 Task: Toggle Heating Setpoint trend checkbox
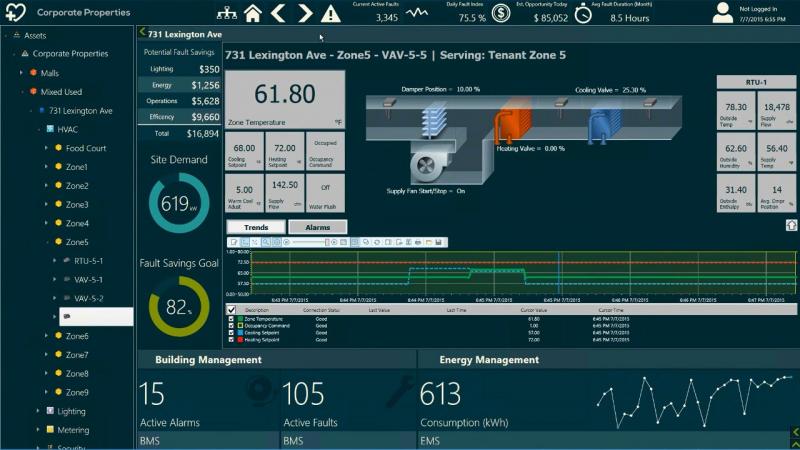(x=231, y=339)
